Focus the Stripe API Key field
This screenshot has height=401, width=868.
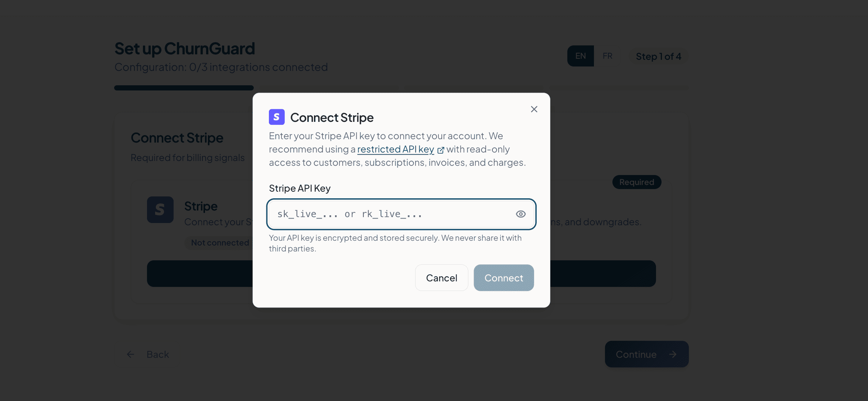[392, 214]
